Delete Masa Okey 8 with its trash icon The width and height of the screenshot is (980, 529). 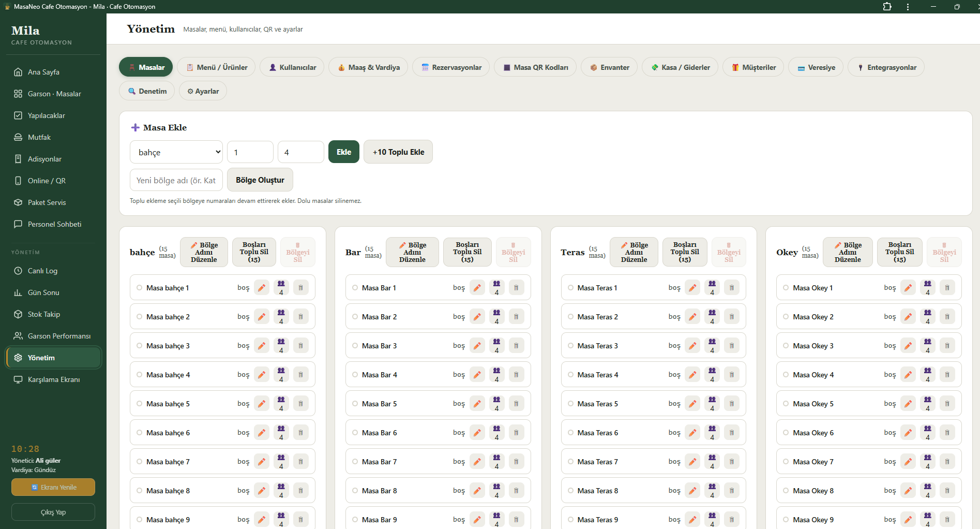(x=947, y=490)
